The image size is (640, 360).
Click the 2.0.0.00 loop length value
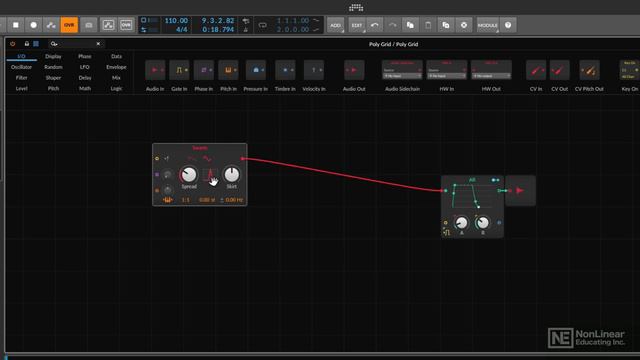click(x=293, y=29)
